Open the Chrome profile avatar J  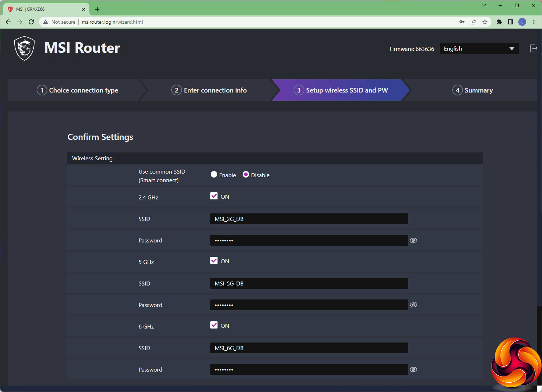pos(522,22)
